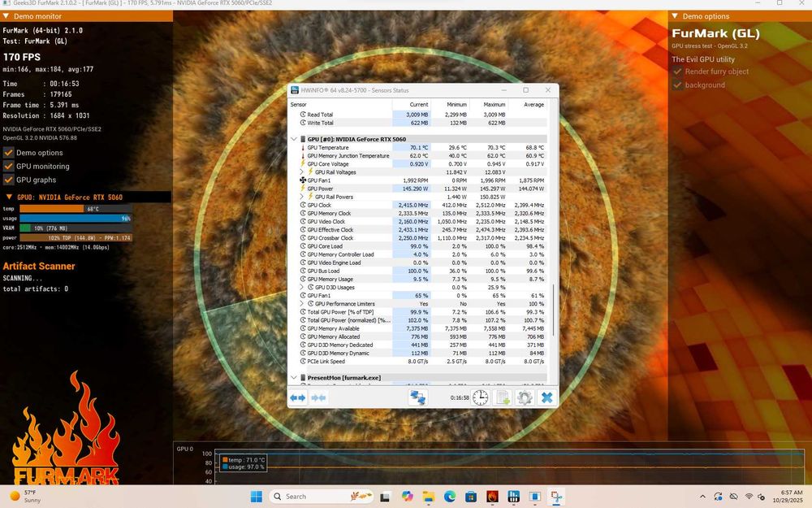Collapse the Demo options panel header
The height and width of the screenshot is (508, 812).
click(675, 16)
